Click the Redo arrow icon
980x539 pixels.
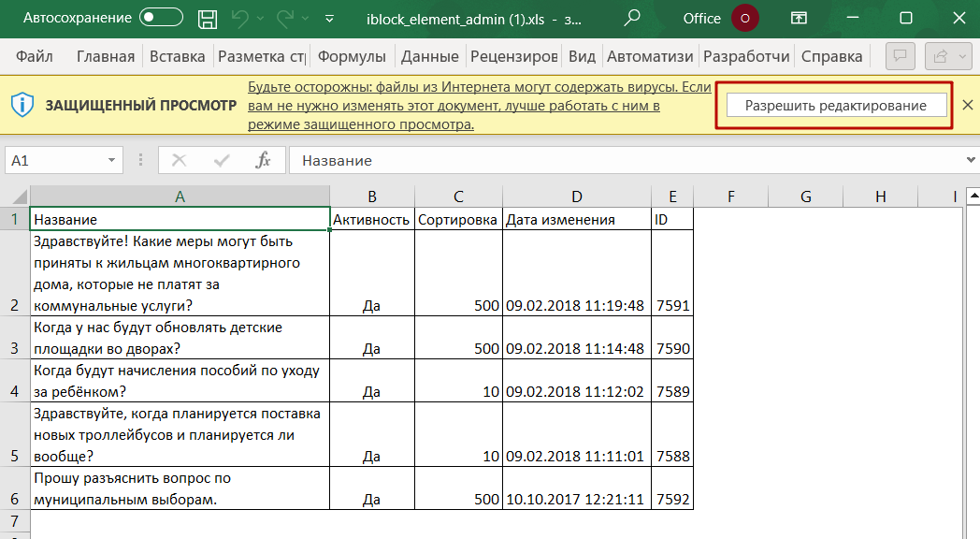tap(286, 18)
